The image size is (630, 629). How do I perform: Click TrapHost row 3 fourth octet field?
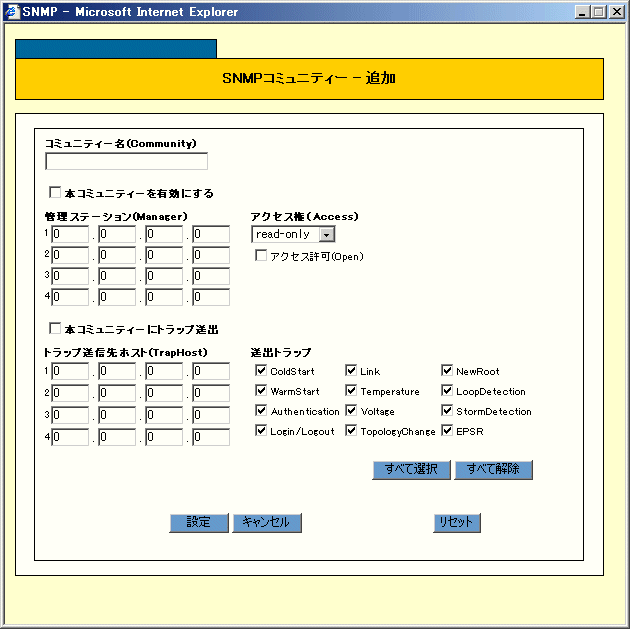[211, 415]
